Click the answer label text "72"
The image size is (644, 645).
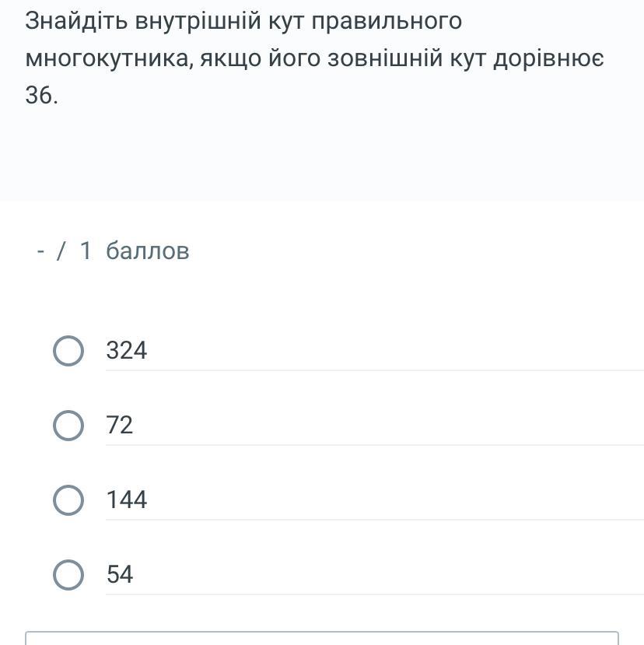point(120,426)
